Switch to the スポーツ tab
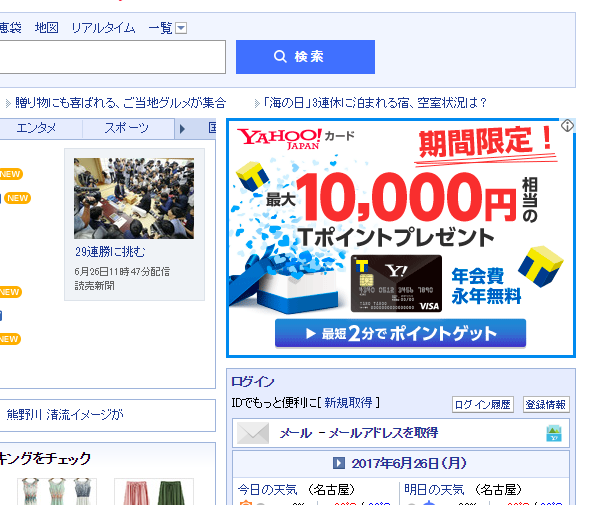 coord(127,128)
